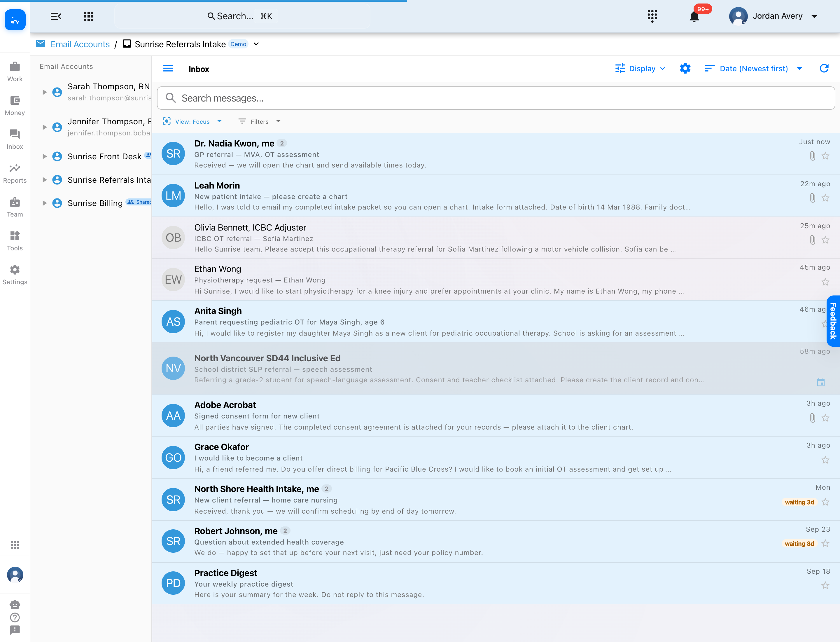Open the notifications bell
840x642 pixels.
tap(694, 16)
